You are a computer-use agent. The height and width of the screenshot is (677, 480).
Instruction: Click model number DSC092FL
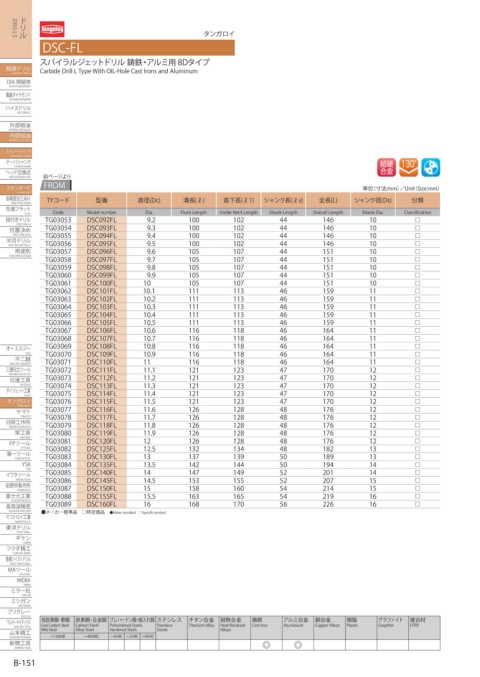coord(101,220)
